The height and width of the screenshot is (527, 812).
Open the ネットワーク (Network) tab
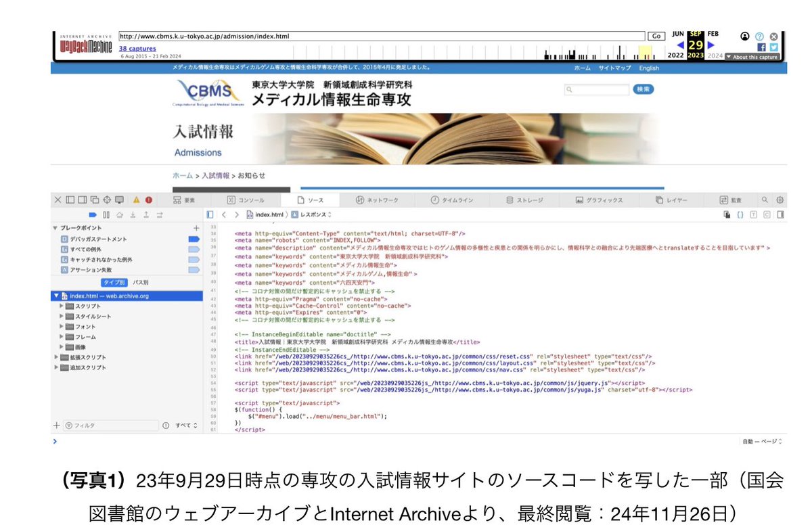coord(377,200)
